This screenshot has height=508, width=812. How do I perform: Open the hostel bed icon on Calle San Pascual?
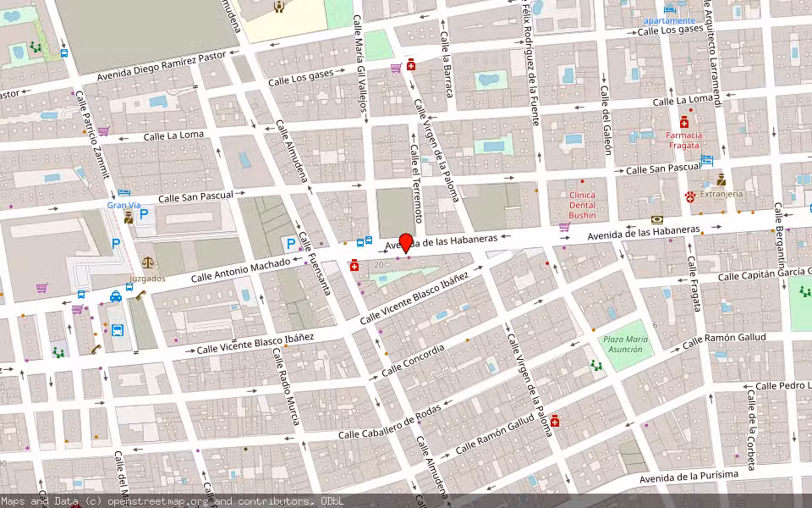[x=707, y=161]
